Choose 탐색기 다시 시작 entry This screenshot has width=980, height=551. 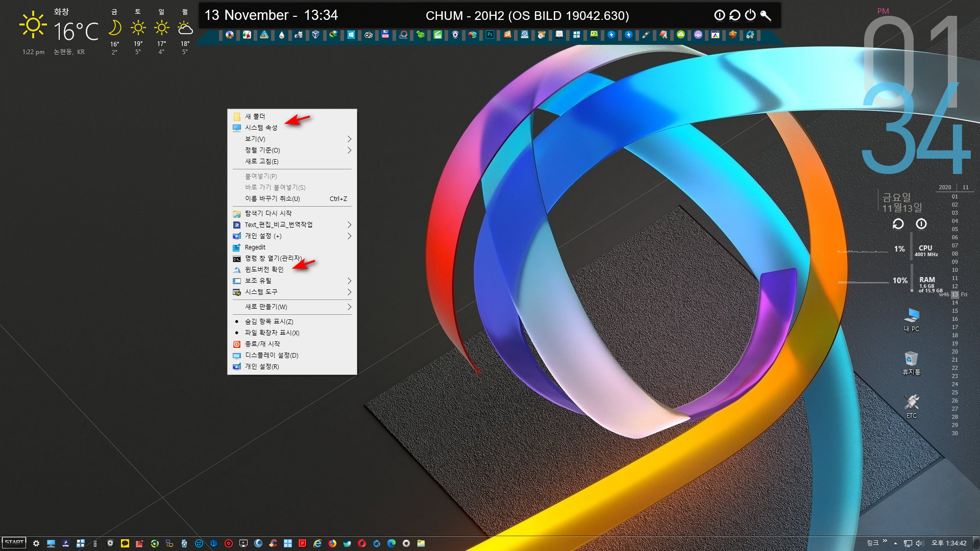[x=292, y=213]
